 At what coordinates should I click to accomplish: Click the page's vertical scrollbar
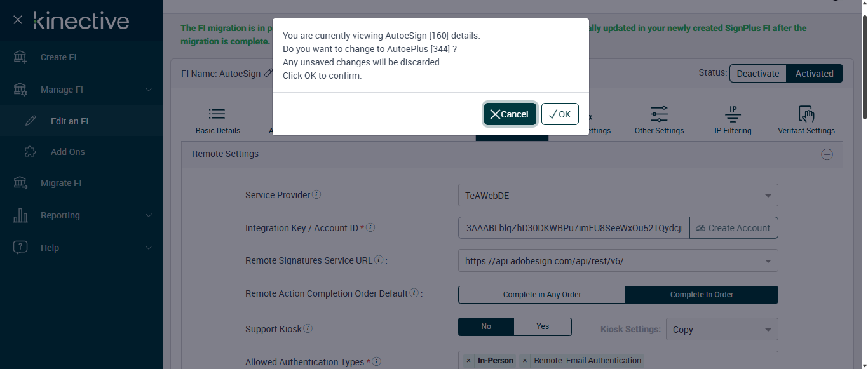(864, 64)
